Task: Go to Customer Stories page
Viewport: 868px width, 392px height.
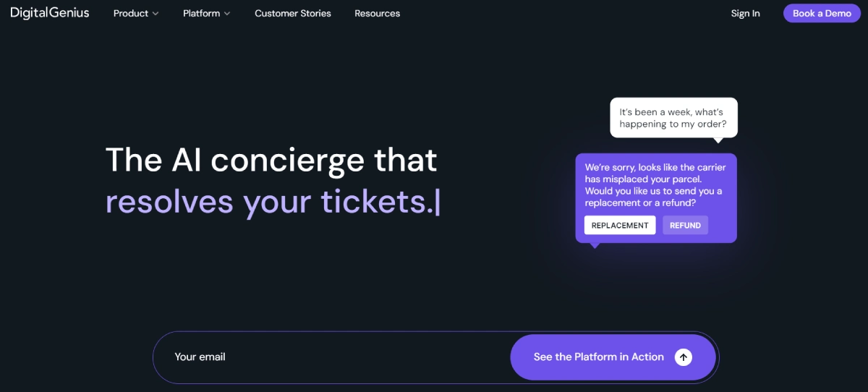Action: (293, 14)
